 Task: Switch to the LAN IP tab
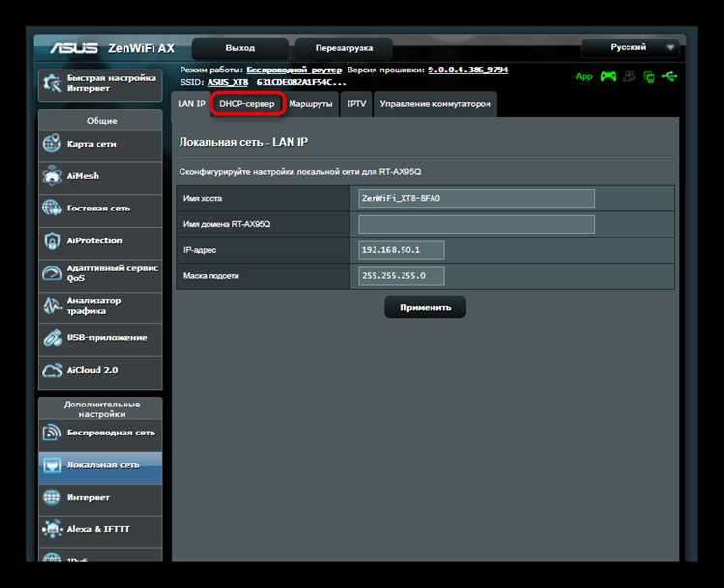click(x=191, y=104)
